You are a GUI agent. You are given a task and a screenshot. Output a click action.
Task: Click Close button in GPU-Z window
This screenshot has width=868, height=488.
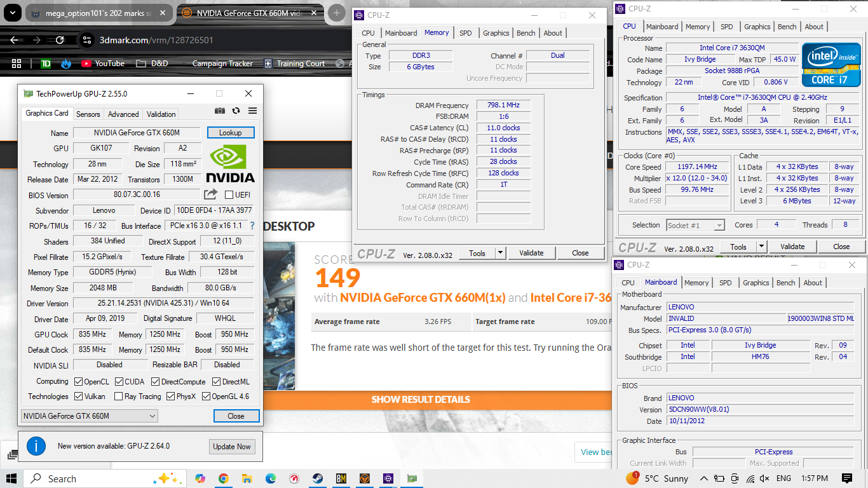[236, 416]
